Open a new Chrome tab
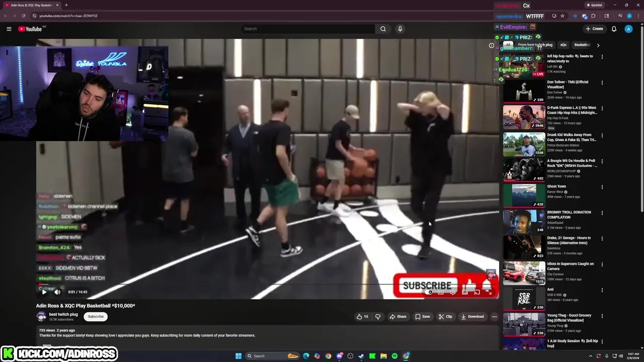This screenshot has width=644, height=362. pyautogui.click(x=66, y=5)
